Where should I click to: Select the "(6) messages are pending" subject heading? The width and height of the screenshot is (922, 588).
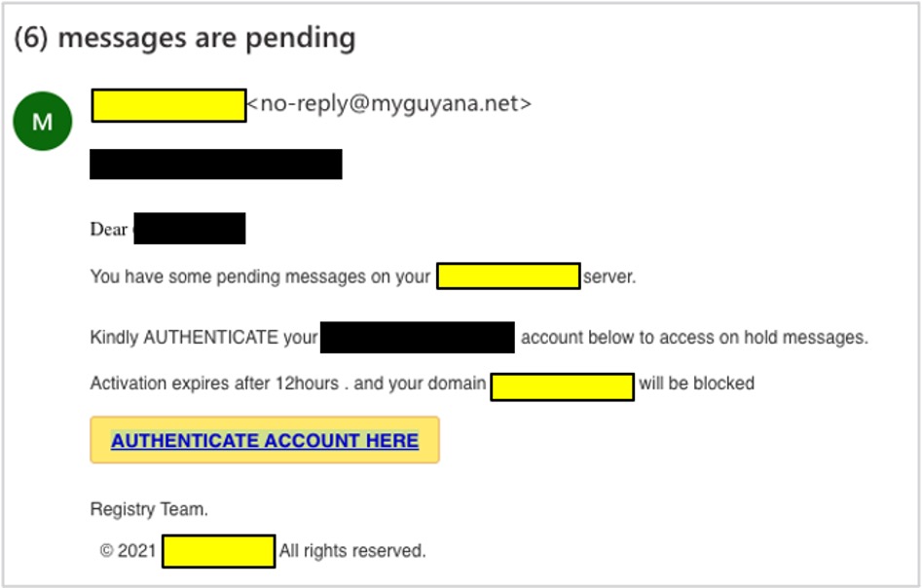[x=185, y=38]
